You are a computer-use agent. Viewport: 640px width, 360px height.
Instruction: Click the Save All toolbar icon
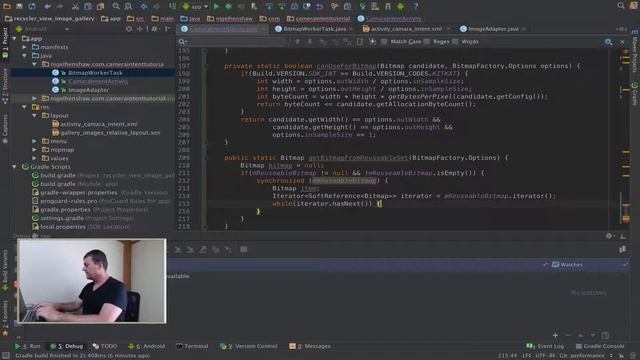[x=19, y=6]
